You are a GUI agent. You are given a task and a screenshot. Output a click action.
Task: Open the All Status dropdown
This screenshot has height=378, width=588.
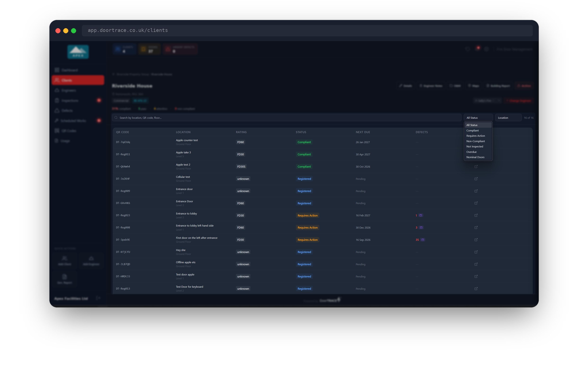point(478,118)
